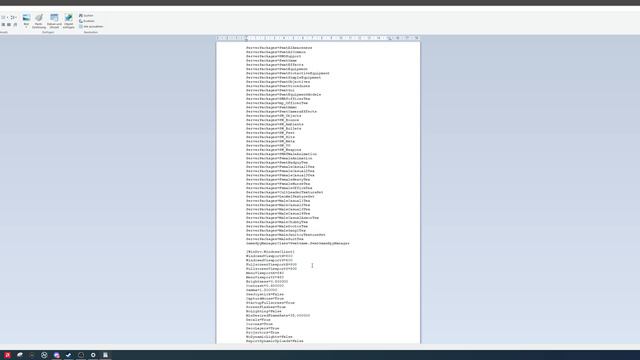Viewport: 640px width, 360px height.
Task: Click the line [WinDrv.WindowsClient]
Action: click(270, 252)
